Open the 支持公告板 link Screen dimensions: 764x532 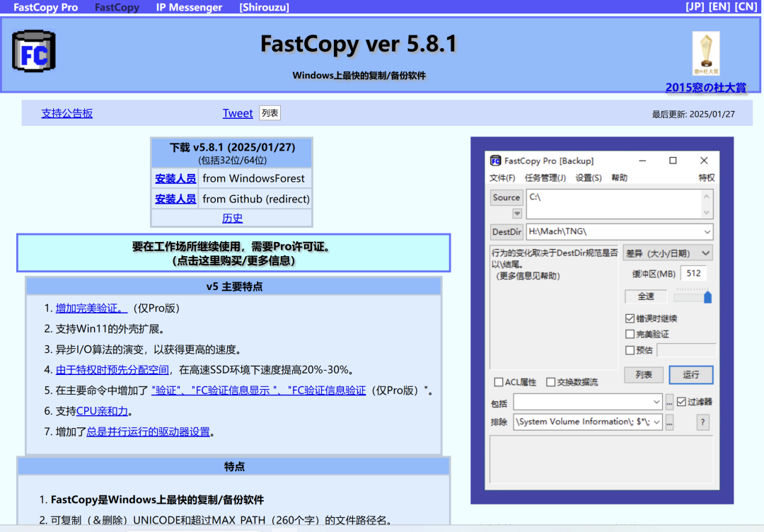(66, 113)
